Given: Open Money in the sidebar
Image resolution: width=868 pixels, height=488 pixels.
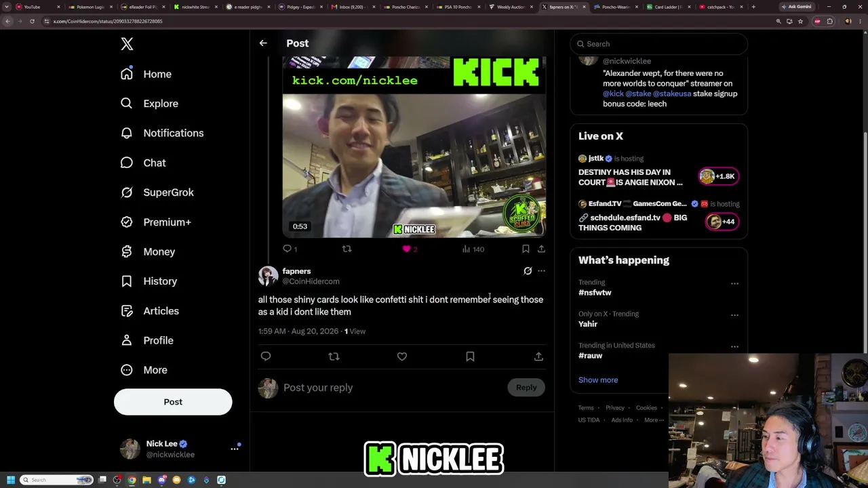Looking at the screenshot, I should [x=147, y=251].
